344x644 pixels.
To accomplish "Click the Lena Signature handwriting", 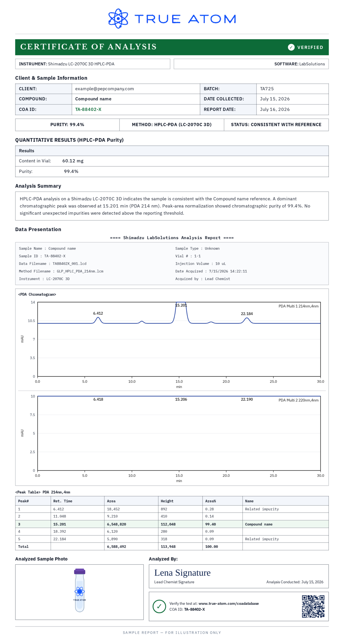I will [x=182, y=573].
